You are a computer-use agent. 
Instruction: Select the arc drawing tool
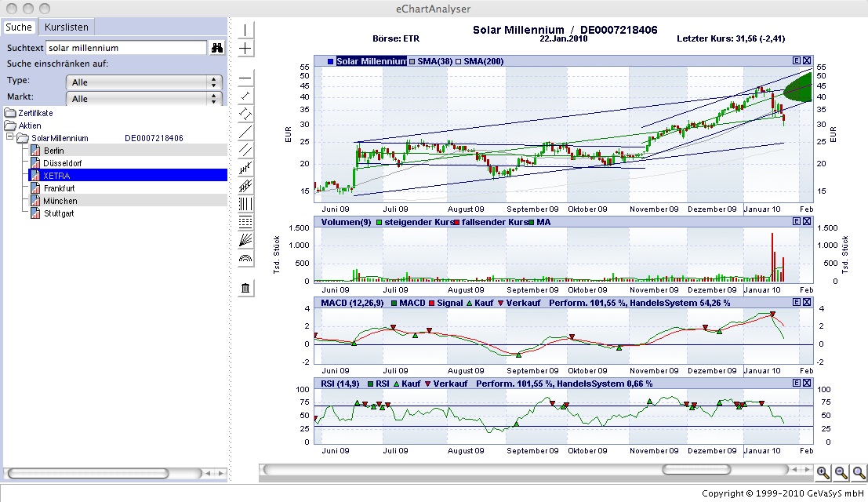click(245, 256)
